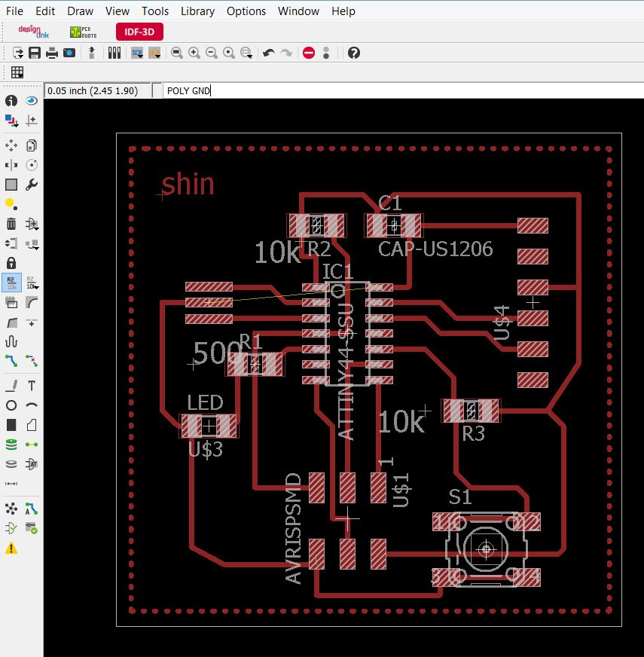
Task: Open the Tools menu
Action: pyautogui.click(x=155, y=11)
